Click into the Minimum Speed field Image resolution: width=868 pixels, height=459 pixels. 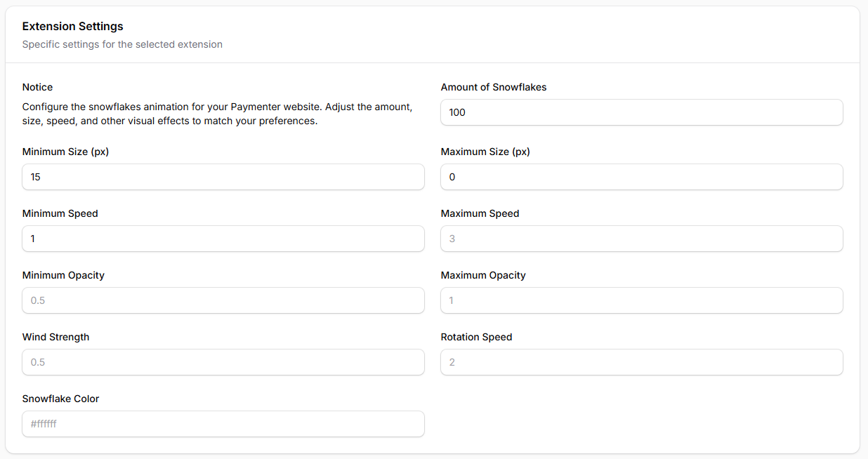pos(223,239)
